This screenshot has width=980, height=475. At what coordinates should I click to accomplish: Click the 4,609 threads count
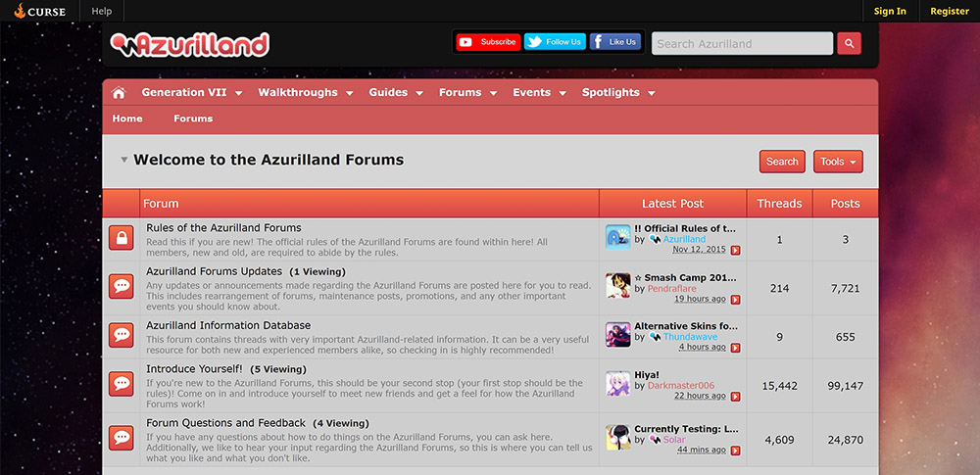click(779, 440)
